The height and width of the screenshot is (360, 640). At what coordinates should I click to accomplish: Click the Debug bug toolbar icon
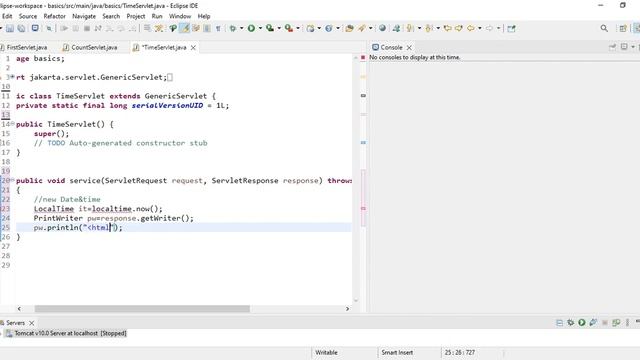pos(233,28)
